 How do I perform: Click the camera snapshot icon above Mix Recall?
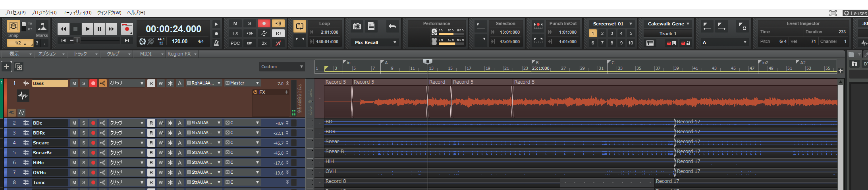[x=357, y=26]
